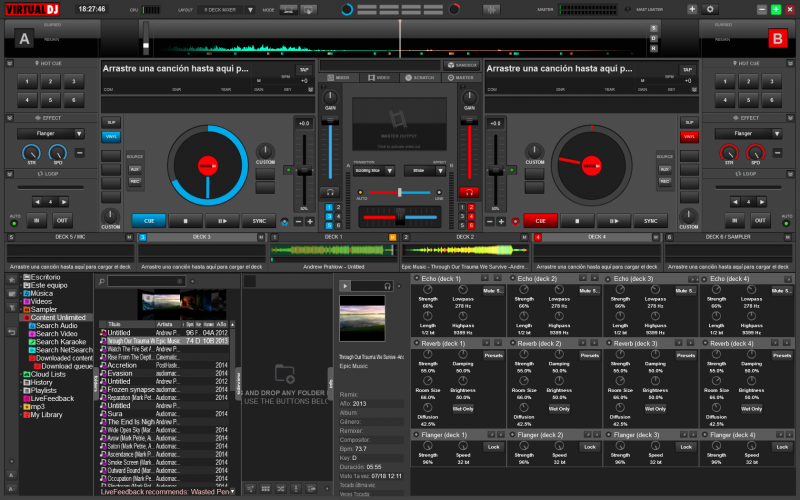Toggle Wet Only for Reverb deck 1
This screenshot has height=500, width=800.
coord(463,409)
